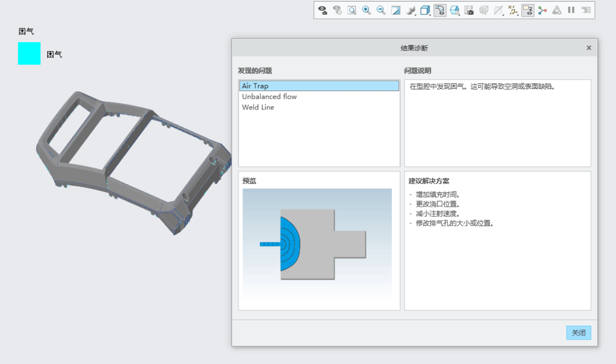Click the air trap preview illustration
The image size is (616, 364).
click(317, 244)
